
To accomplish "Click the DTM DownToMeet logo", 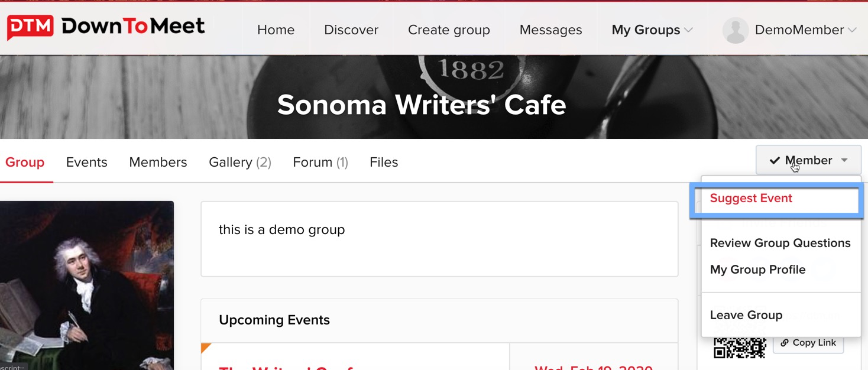I will click(x=106, y=27).
